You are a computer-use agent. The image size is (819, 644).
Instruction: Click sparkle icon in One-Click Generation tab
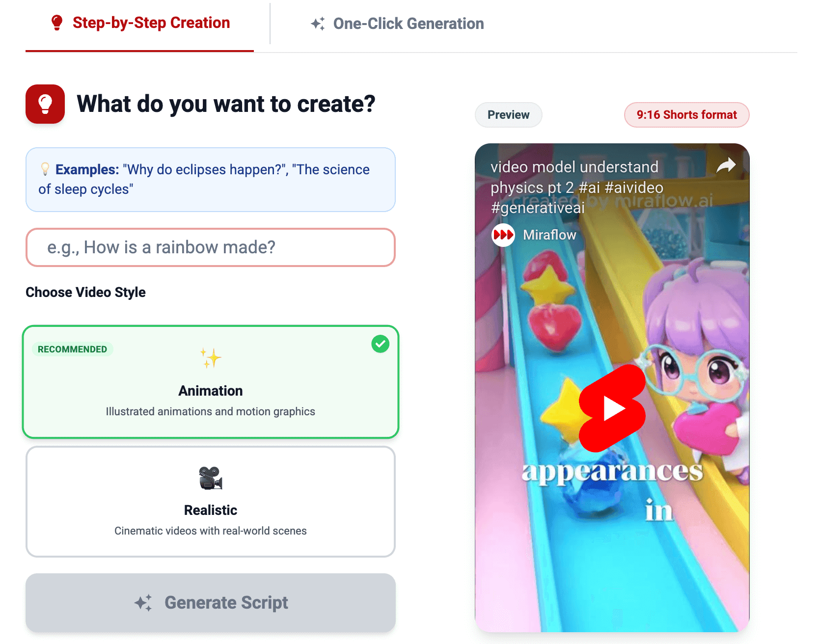[x=318, y=24]
